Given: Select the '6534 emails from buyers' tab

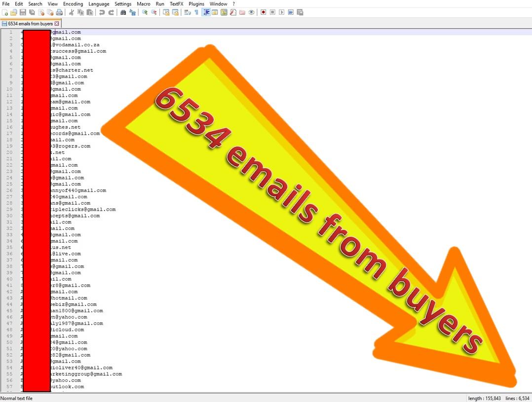Looking at the screenshot, I should (30, 23).
